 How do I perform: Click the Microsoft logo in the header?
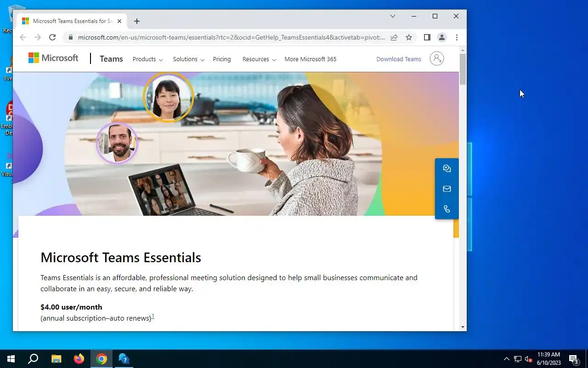tap(53, 58)
